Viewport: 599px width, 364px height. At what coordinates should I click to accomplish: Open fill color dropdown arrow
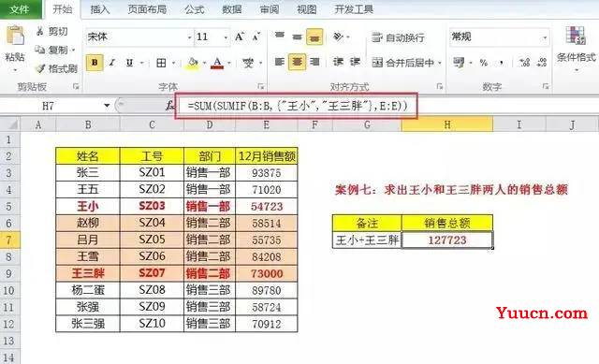click(x=204, y=63)
